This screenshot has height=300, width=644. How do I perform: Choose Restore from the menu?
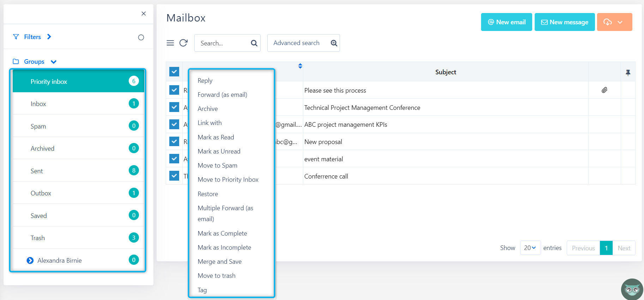[208, 194]
